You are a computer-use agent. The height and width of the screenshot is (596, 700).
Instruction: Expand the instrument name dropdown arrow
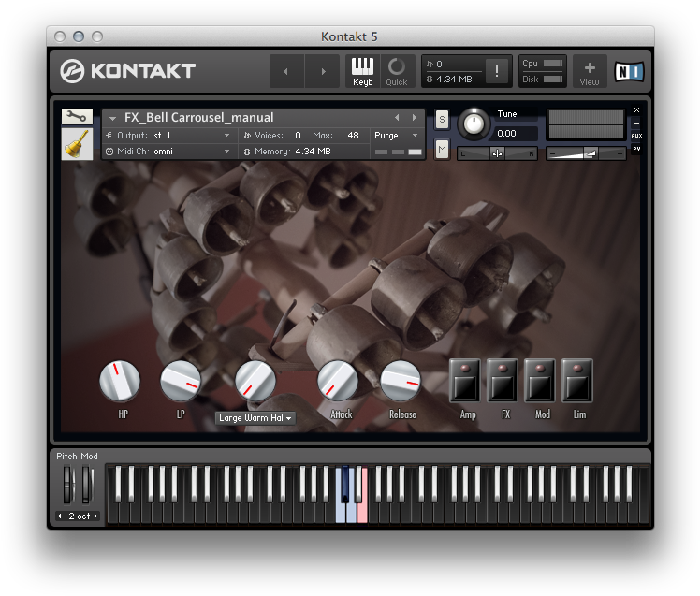pos(113,118)
